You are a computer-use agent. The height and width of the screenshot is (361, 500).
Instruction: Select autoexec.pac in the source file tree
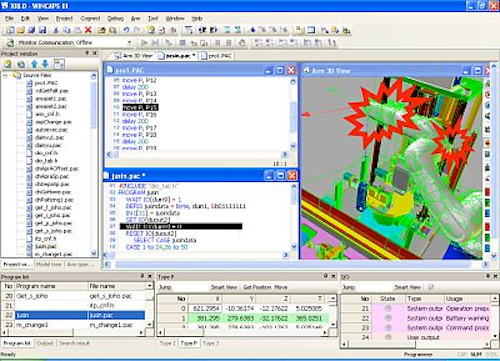click(x=51, y=130)
